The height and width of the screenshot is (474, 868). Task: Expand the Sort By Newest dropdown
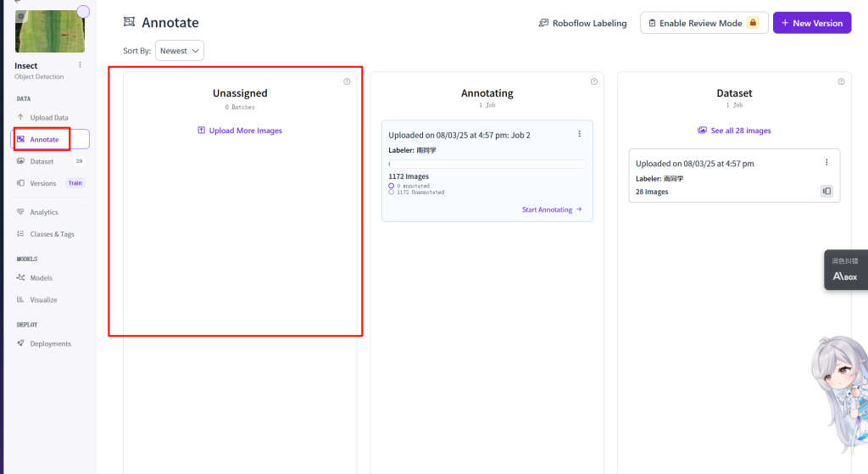click(x=179, y=51)
